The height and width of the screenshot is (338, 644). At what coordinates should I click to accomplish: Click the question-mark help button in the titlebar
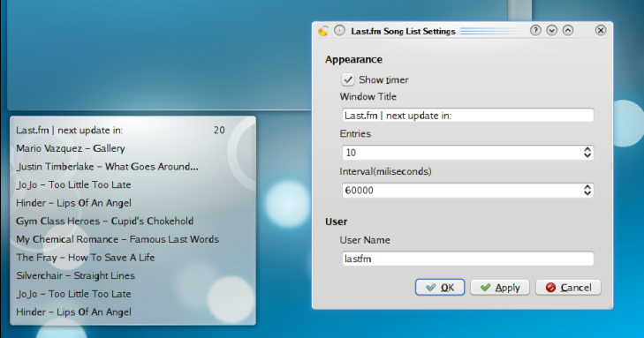(535, 30)
